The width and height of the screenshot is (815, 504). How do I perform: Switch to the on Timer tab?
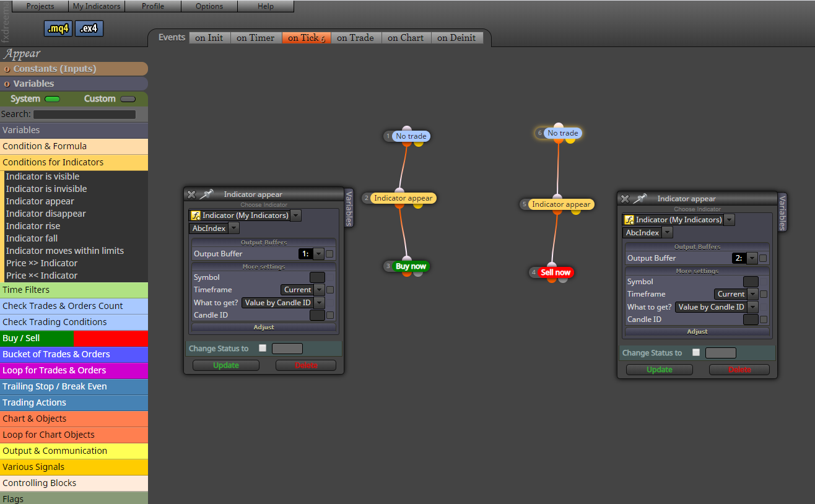[x=256, y=38]
